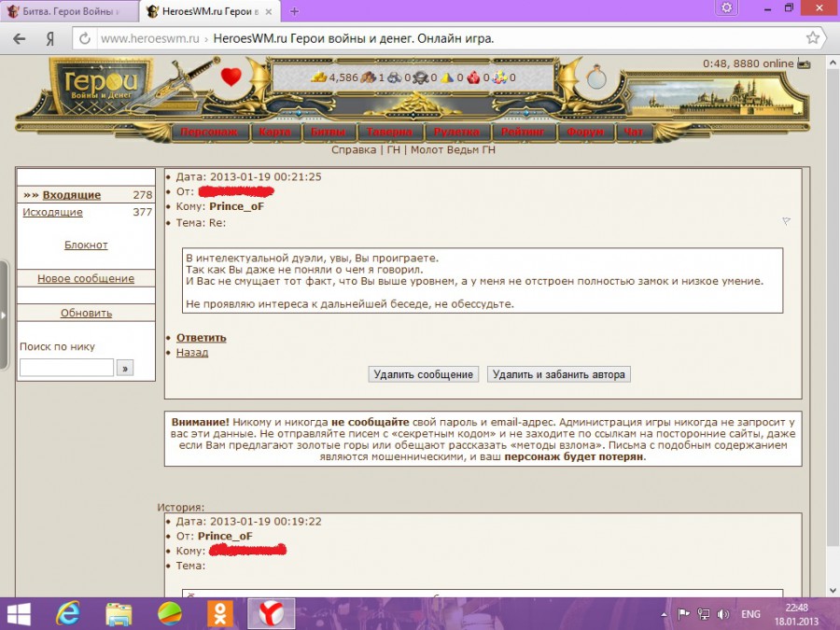
Task: Open the Молот Ведьм ГН link
Action: click(453, 150)
